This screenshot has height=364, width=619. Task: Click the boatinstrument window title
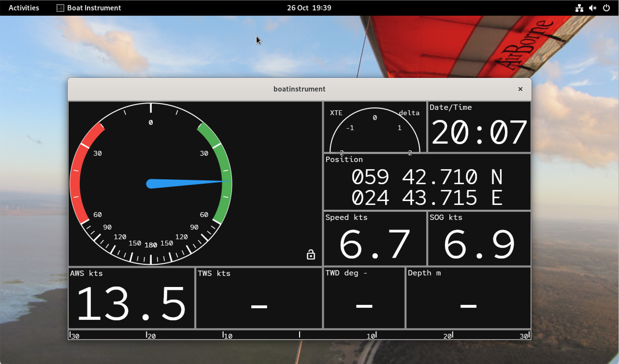pos(299,89)
